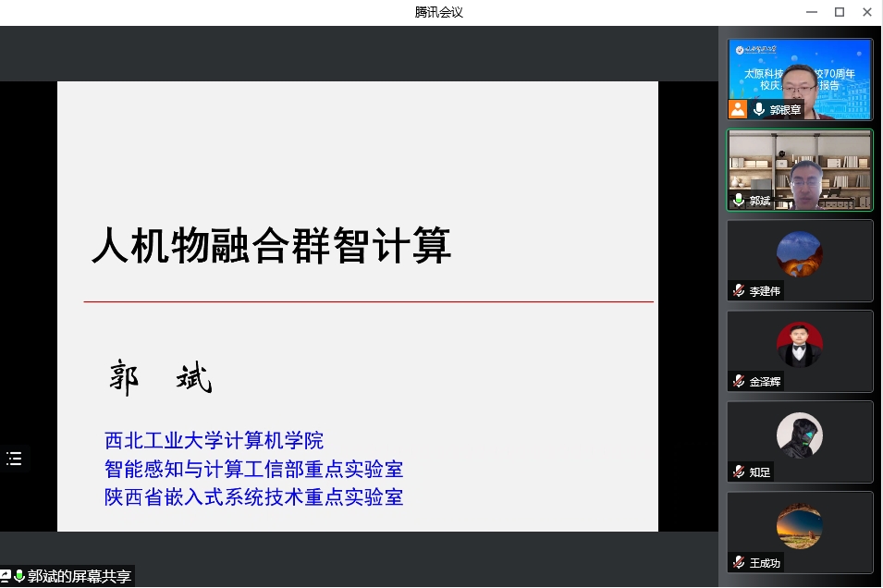Click the screen share icon in bottom-left label
The image size is (883, 588).
pyautogui.click(x=6, y=576)
